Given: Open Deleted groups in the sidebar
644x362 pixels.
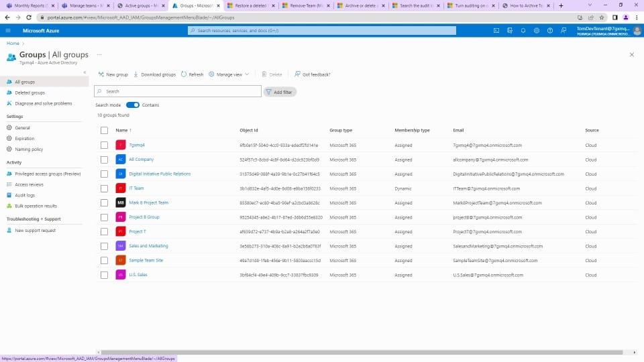Looking at the screenshot, I should point(30,93).
